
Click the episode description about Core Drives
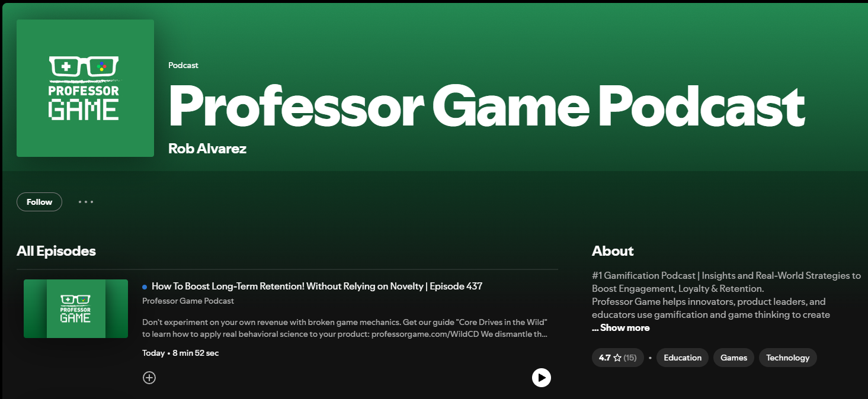pyautogui.click(x=344, y=328)
